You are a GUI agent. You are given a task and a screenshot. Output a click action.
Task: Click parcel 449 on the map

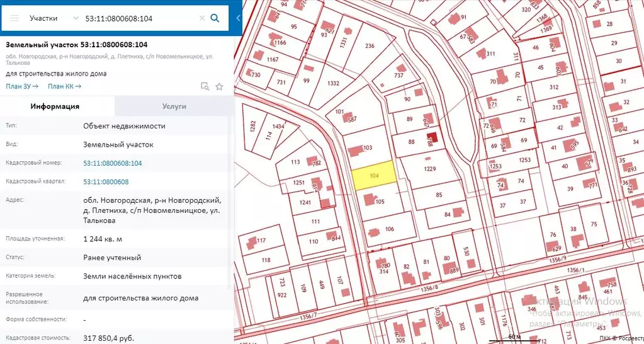tap(322, 285)
